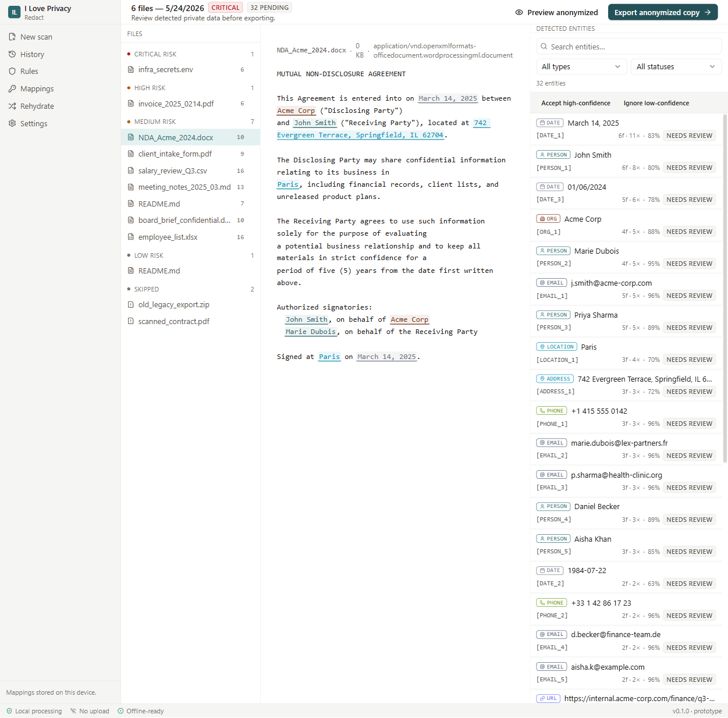Click PERSON tag of Marie Dubois entity

pyautogui.click(x=553, y=251)
